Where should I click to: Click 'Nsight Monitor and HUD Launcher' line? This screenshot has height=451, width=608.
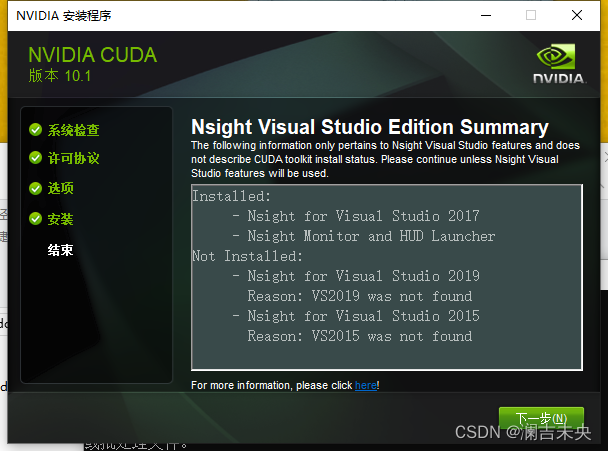[371, 236]
